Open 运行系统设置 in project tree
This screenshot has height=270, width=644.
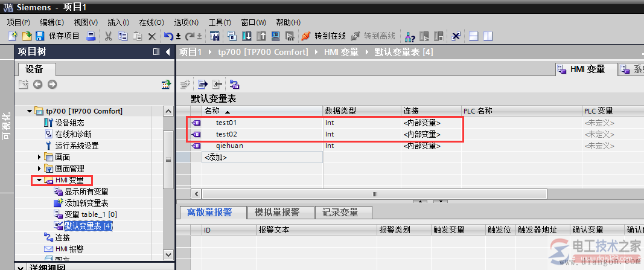tap(77, 146)
